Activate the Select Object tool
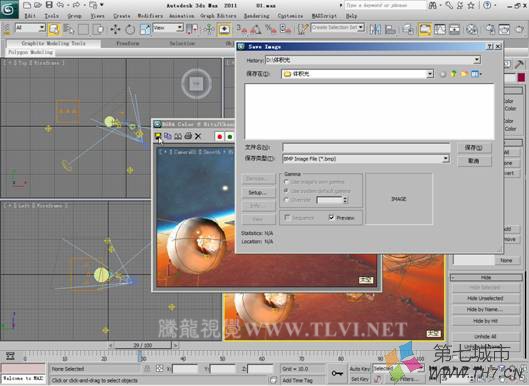529x386 pixels. (54, 29)
